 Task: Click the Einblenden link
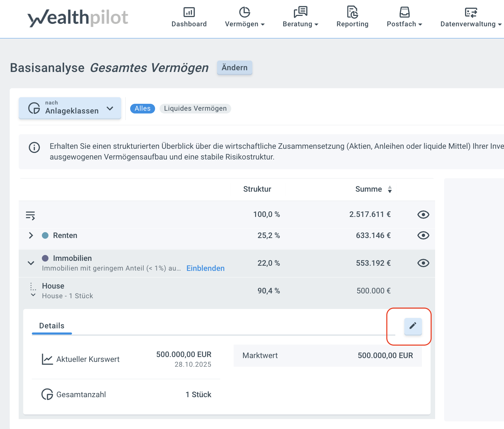205,268
